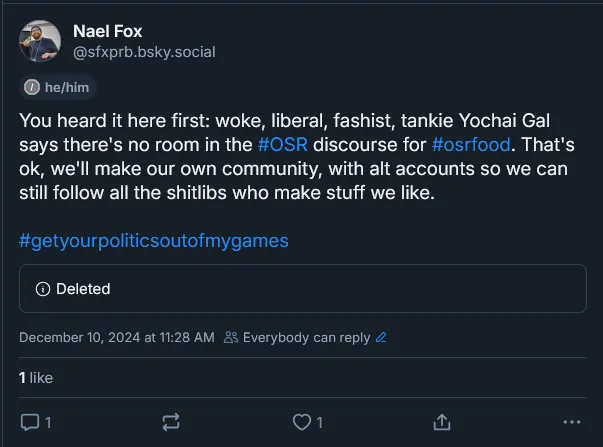Click the pencil icon beside reply settings
The height and width of the screenshot is (447, 603).
coord(381,338)
